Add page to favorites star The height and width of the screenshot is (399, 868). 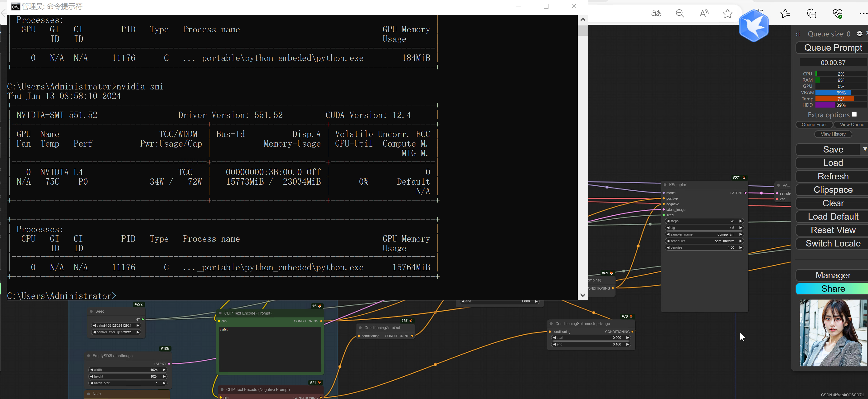(727, 14)
